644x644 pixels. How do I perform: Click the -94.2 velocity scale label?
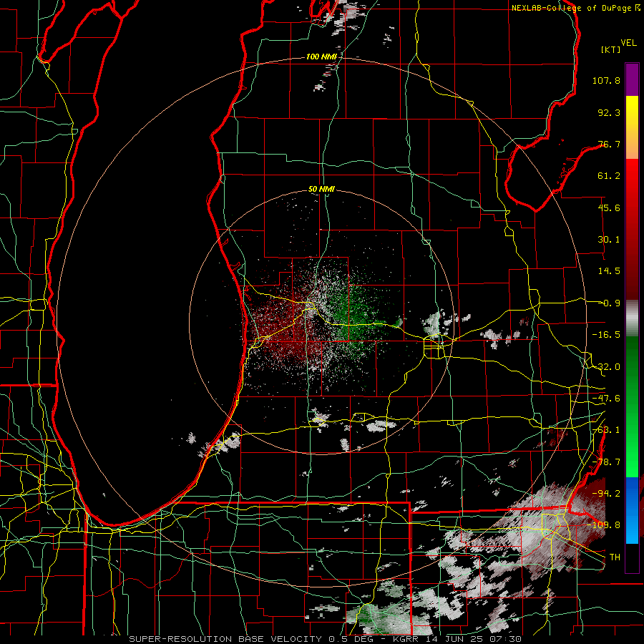coord(606,493)
